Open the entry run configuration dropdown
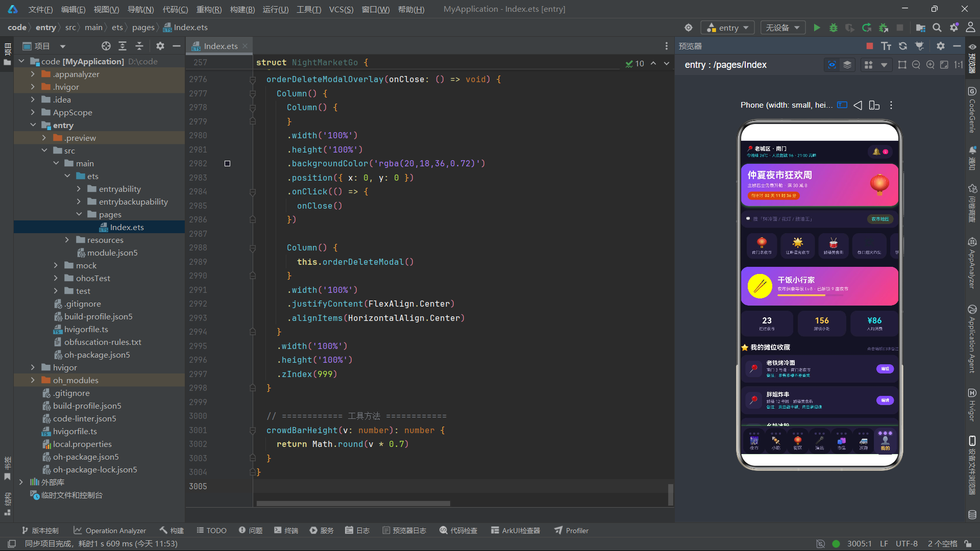 [728, 28]
